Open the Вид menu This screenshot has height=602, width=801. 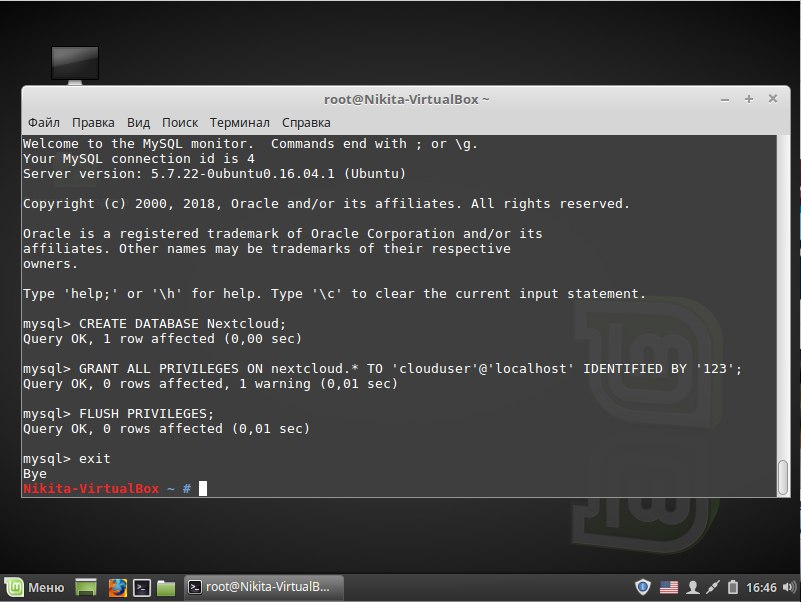(138, 123)
